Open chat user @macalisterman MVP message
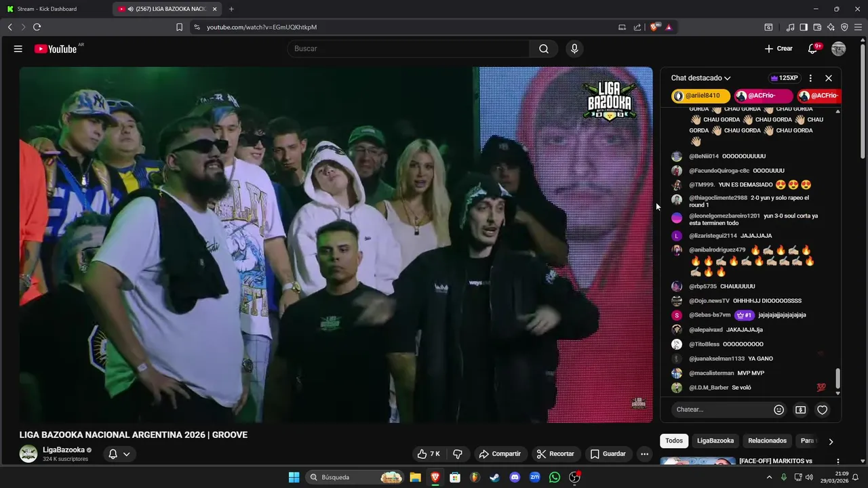This screenshot has height=488, width=868. point(726,373)
